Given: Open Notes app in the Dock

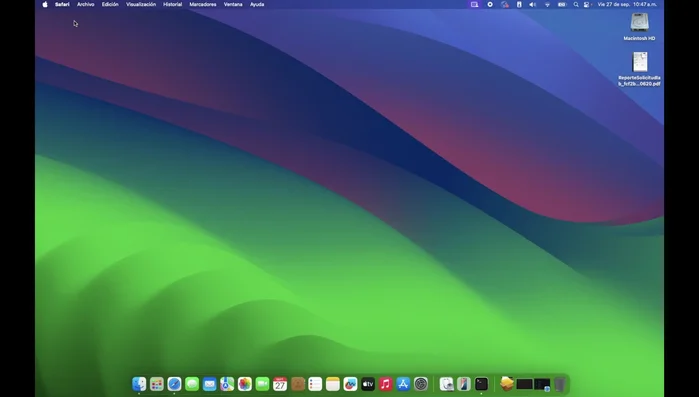Looking at the screenshot, I should pyautogui.click(x=333, y=384).
